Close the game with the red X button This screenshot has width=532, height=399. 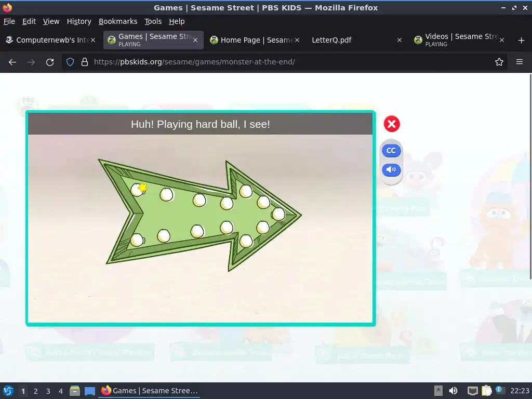(x=392, y=124)
